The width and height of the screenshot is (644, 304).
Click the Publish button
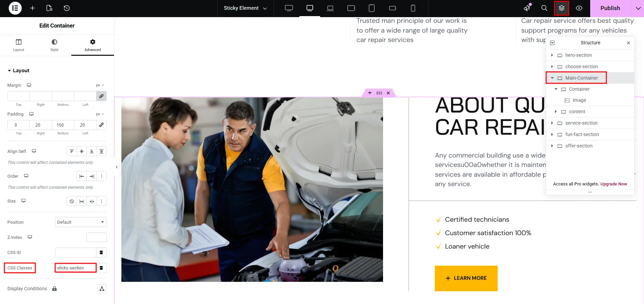[x=610, y=8]
